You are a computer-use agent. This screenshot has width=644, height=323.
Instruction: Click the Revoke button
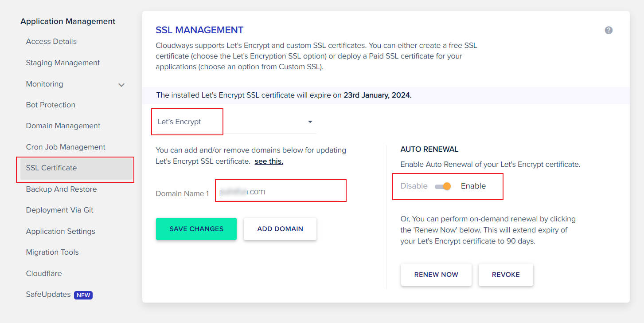[506, 275]
